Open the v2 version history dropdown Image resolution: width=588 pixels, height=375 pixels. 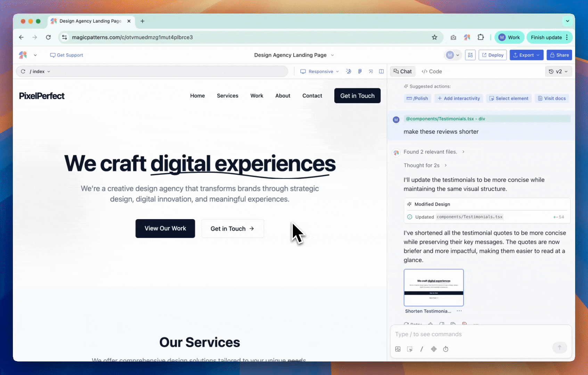[558, 72]
